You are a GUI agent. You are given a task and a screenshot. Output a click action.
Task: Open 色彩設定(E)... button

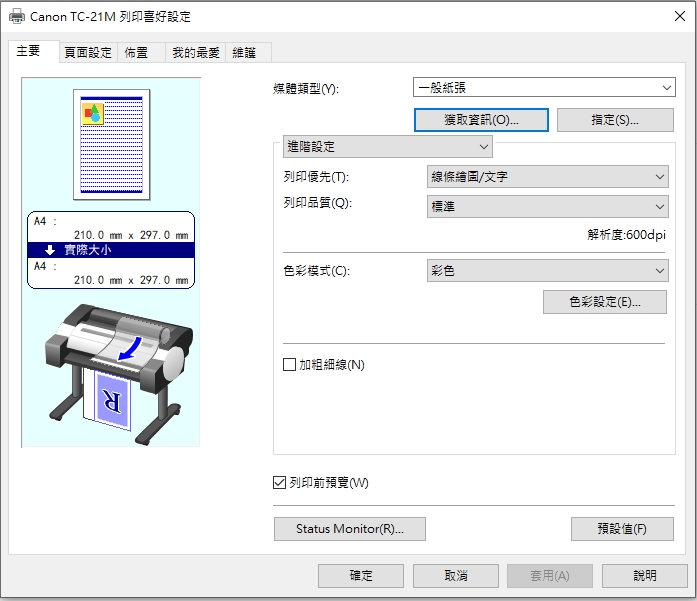pyautogui.click(x=605, y=302)
